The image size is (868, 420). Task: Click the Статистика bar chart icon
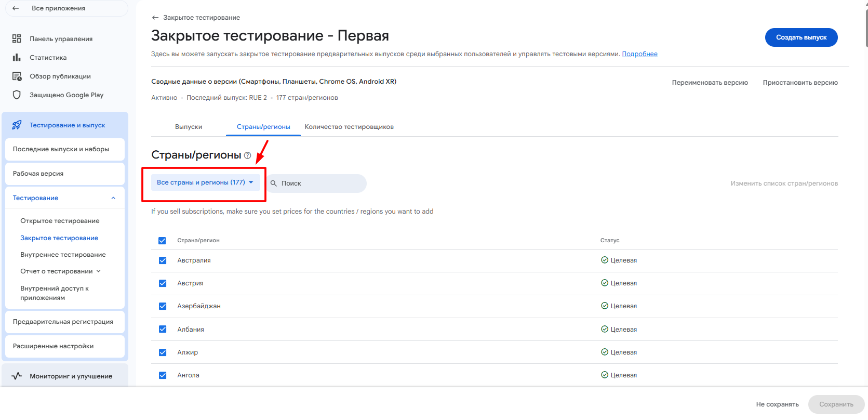coord(17,57)
